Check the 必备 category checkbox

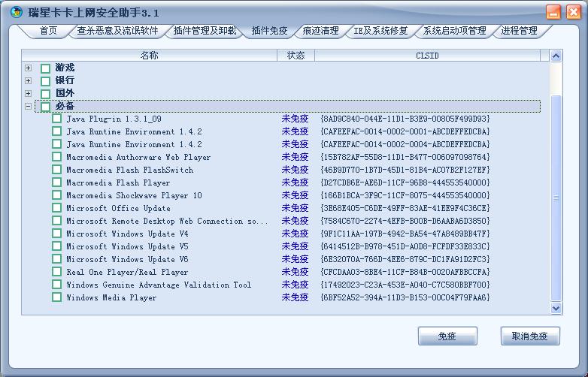tap(45, 107)
